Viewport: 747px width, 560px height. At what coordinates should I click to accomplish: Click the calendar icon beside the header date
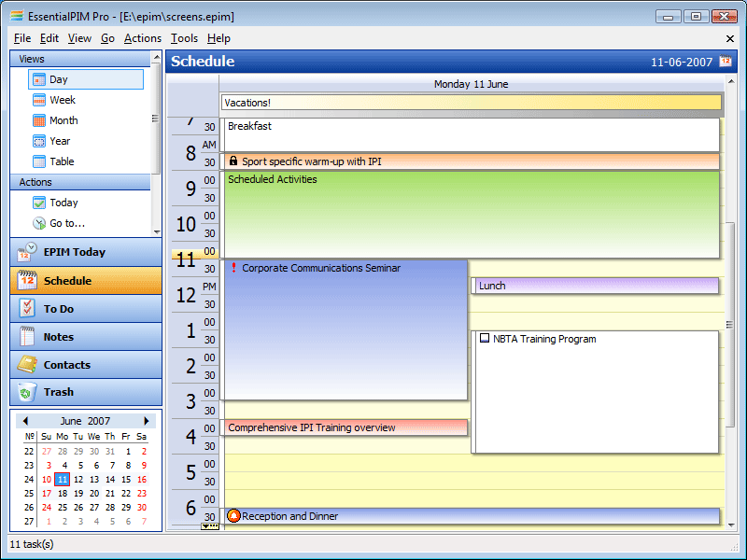click(x=726, y=62)
